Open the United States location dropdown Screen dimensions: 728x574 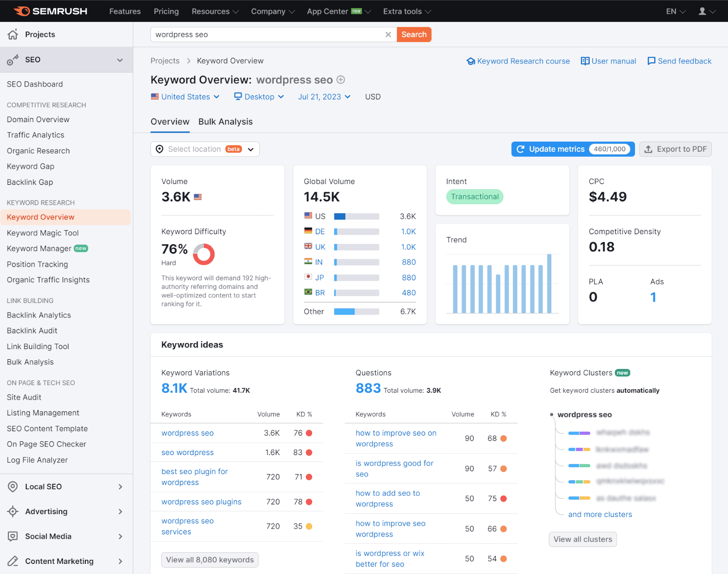[186, 96]
